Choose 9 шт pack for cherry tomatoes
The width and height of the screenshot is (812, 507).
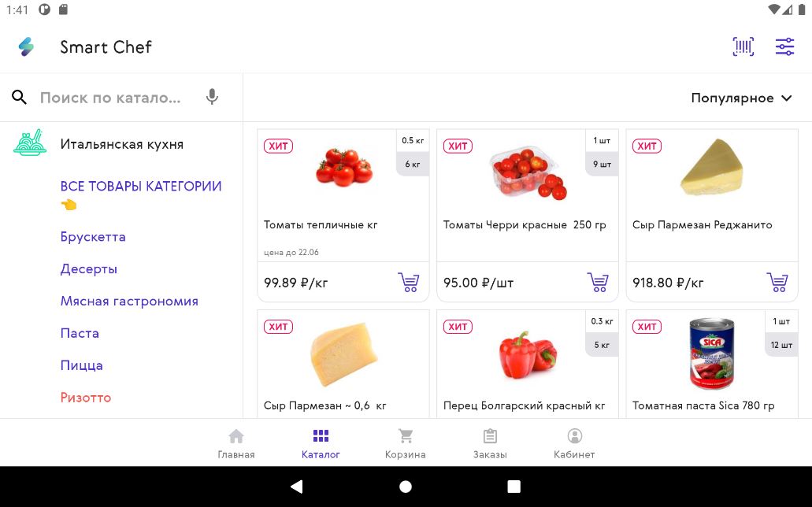click(602, 165)
